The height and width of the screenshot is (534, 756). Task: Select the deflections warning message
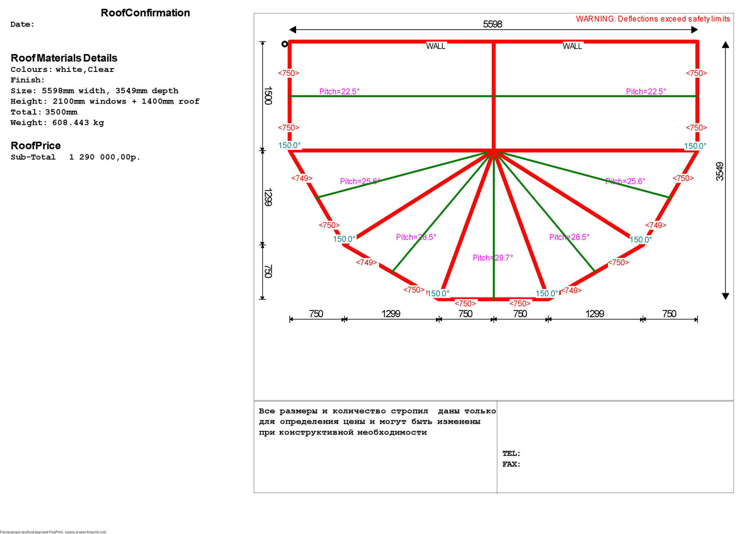tap(652, 19)
